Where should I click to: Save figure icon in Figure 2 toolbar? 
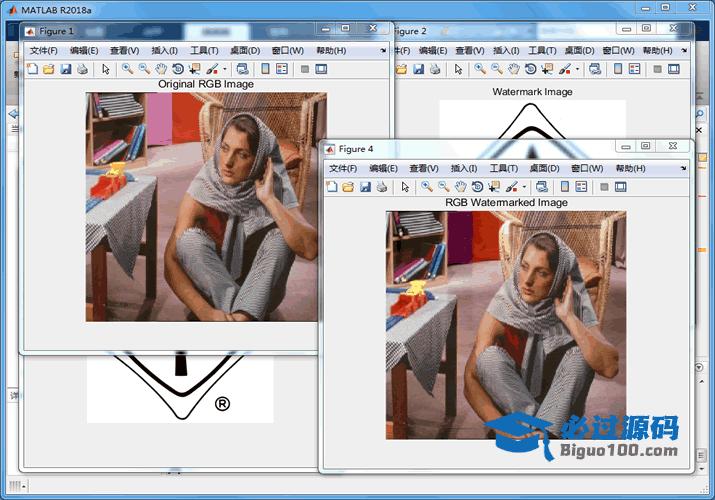418,69
